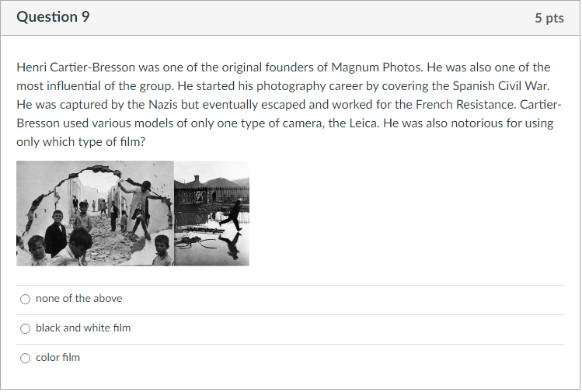The width and height of the screenshot is (582, 392).
Task: Mark "none of the above" radio button
Action: tap(25, 299)
